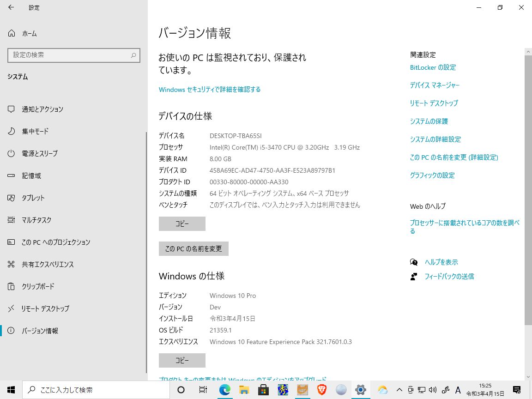532x399 pixels.
Task: Click the device name DESKTOP-TBA65SI
Action: click(236, 136)
